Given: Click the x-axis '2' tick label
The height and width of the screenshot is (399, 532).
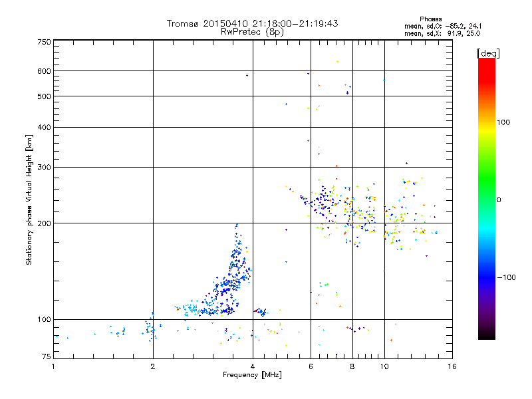Looking at the screenshot, I should pos(153,366).
